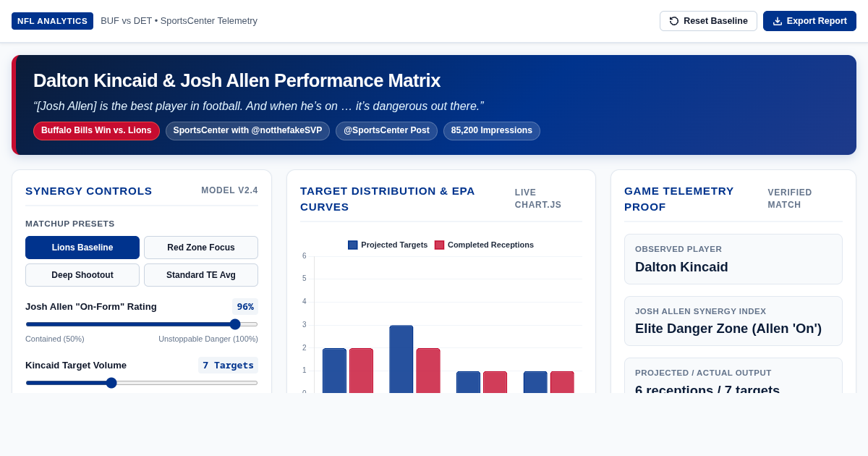The width and height of the screenshot is (868, 456).
Task: Click the 7 Targets value badge
Action: [x=228, y=365]
